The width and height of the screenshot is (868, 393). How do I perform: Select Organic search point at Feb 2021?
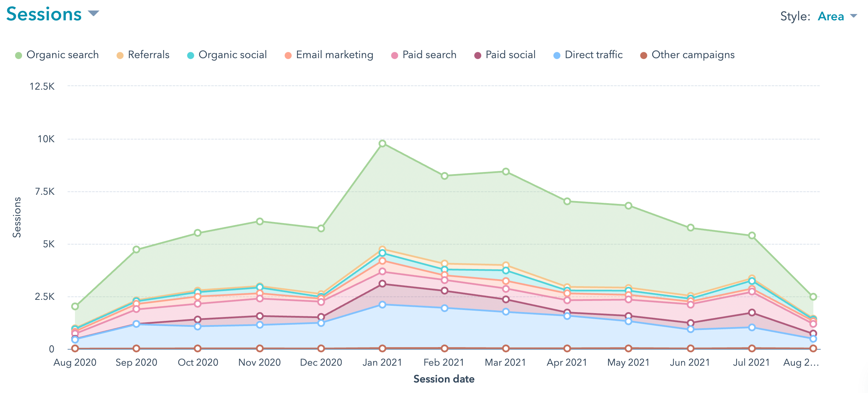[445, 176]
